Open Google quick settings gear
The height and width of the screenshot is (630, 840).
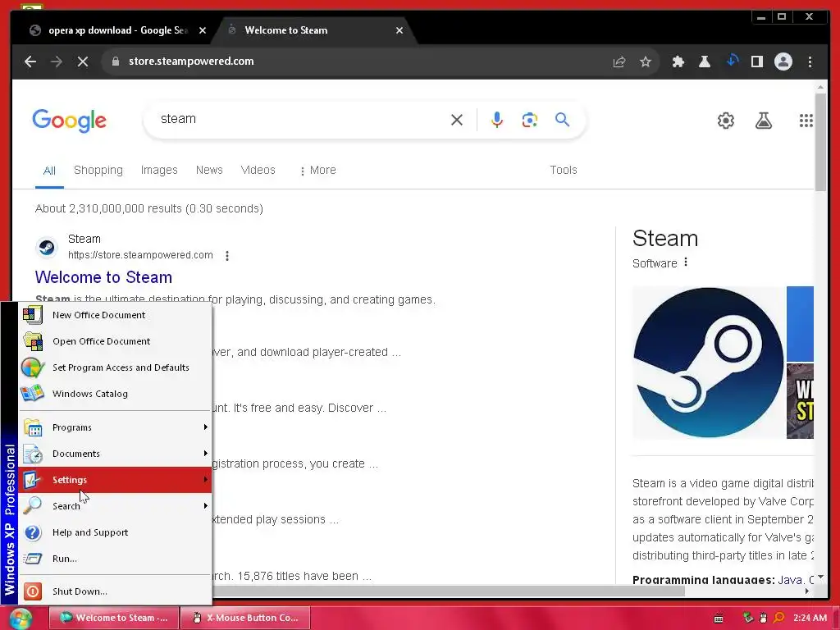[x=726, y=121]
